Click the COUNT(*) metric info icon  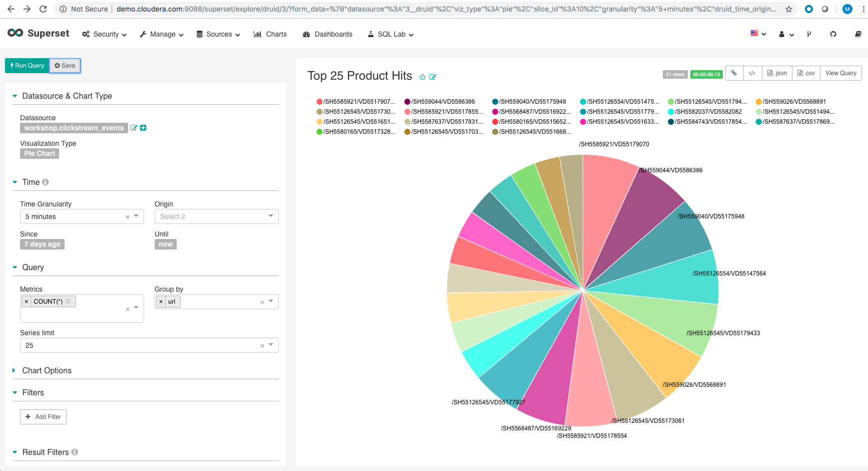click(68, 301)
